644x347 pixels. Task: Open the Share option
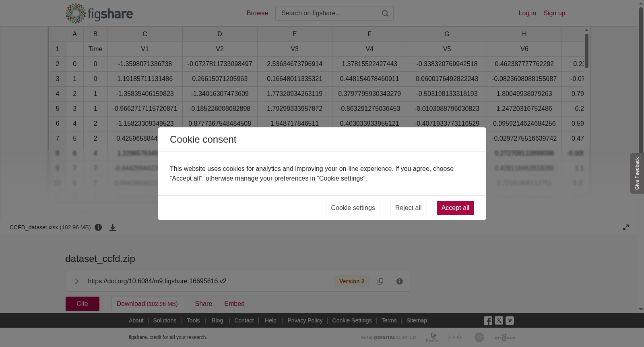(x=204, y=304)
